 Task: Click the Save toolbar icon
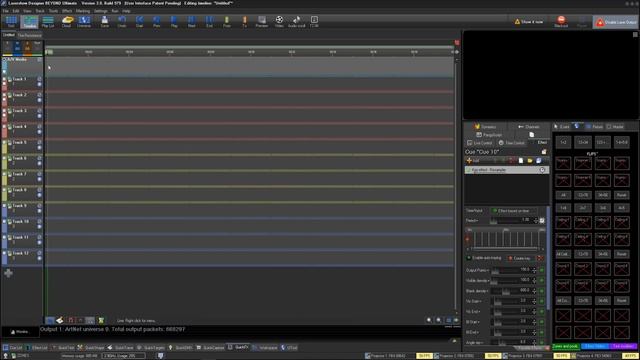point(104,22)
